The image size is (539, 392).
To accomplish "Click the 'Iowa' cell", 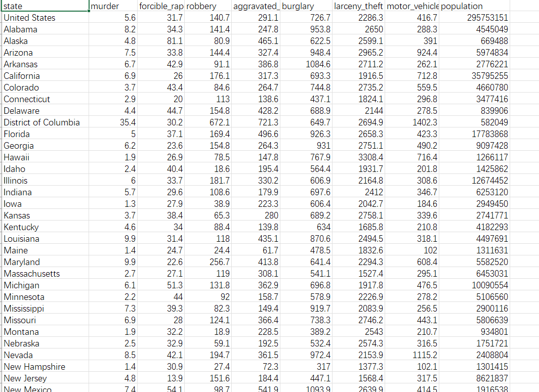I will (45, 204).
